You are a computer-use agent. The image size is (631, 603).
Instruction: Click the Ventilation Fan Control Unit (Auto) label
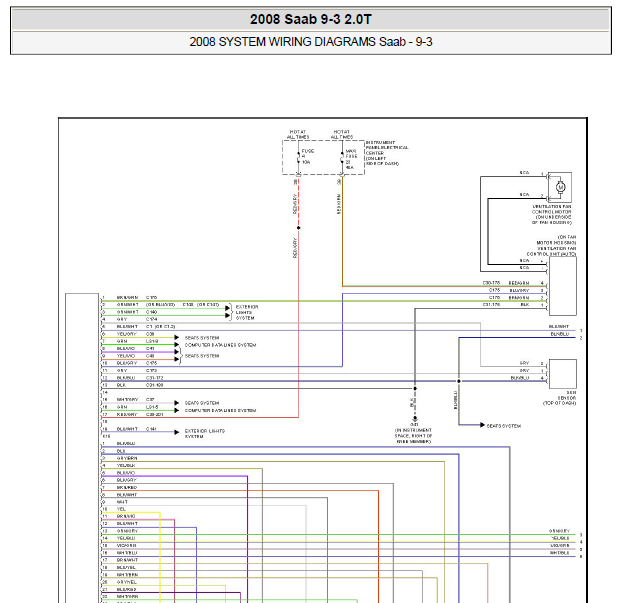(x=551, y=246)
